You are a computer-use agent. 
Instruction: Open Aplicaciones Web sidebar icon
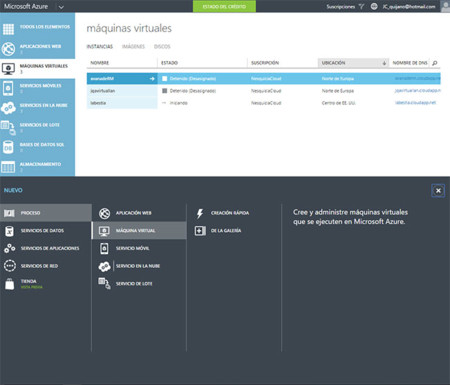click(8, 49)
